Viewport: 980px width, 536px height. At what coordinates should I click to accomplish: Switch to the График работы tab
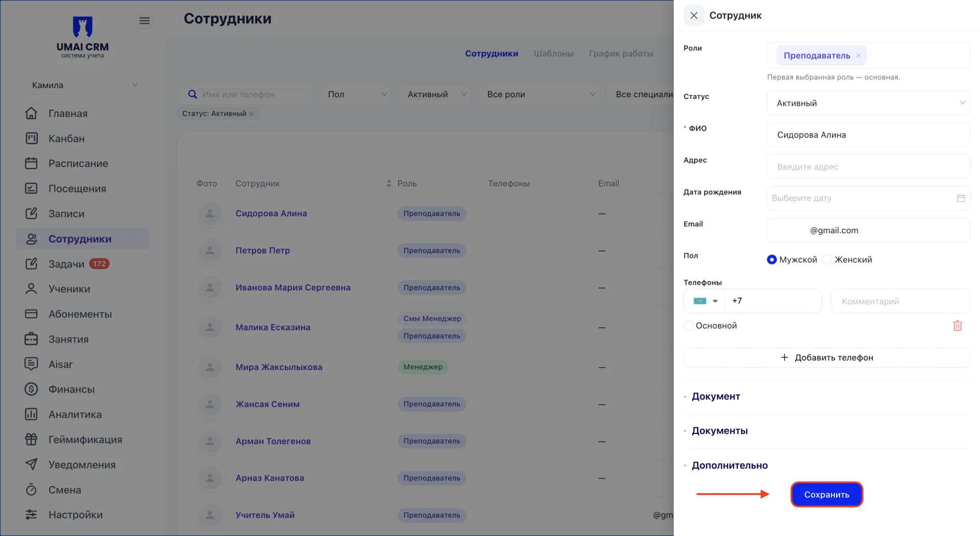(x=621, y=54)
